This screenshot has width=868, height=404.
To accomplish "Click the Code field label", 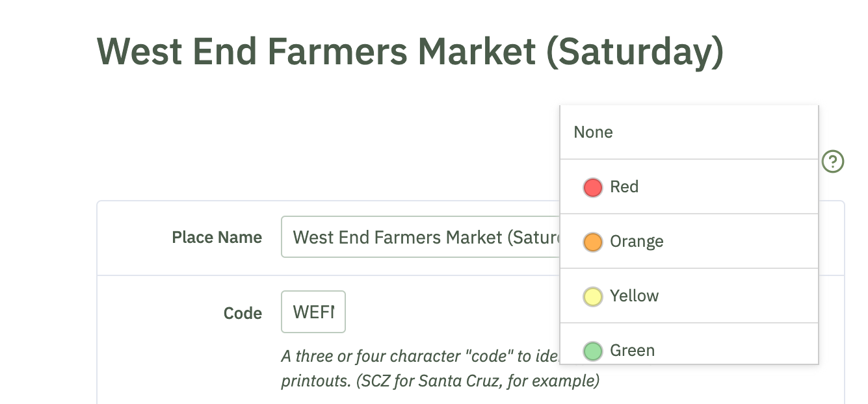I will pyautogui.click(x=243, y=314).
